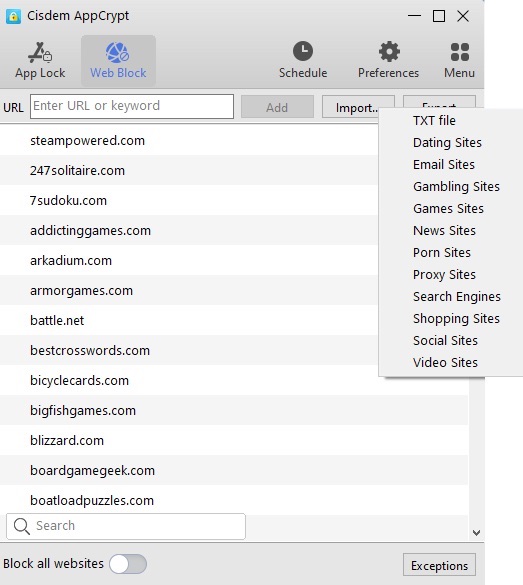The image size is (523, 585).
Task: Select bigfishgames.com in the list
Action: point(234,410)
